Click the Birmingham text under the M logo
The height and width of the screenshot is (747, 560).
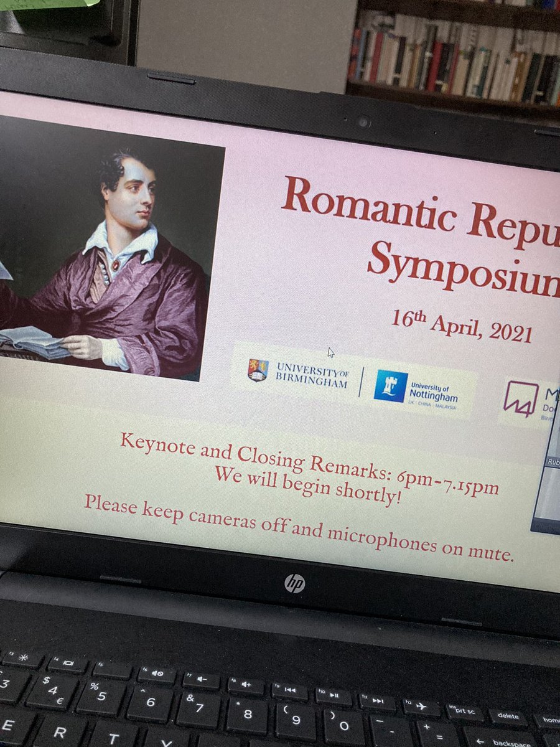click(546, 417)
